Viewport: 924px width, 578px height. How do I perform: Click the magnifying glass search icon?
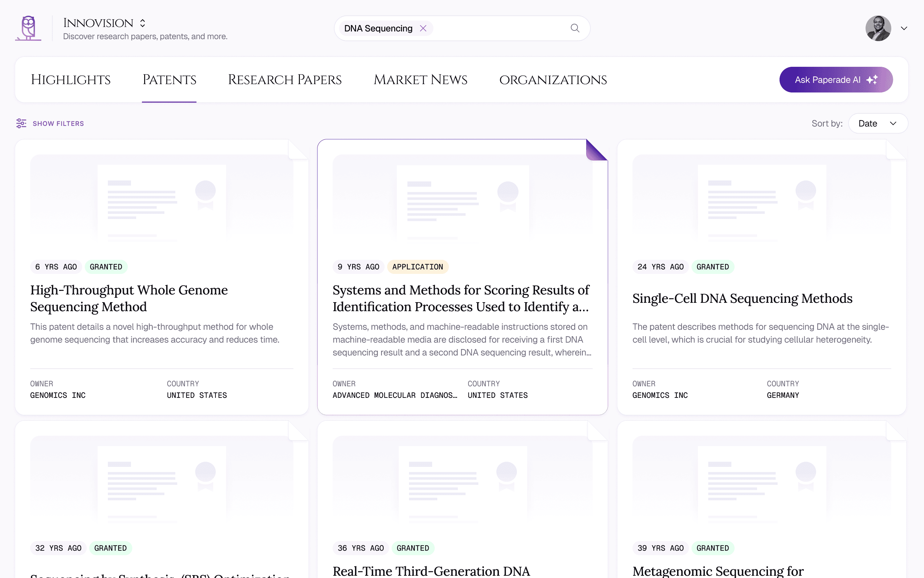point(575,28)
